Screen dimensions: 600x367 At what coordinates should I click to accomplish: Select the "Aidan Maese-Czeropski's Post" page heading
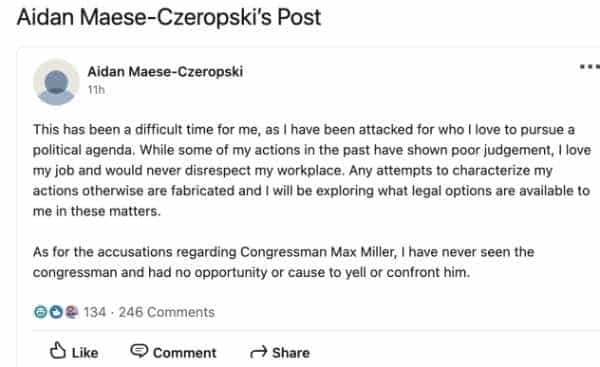(169, 17)
